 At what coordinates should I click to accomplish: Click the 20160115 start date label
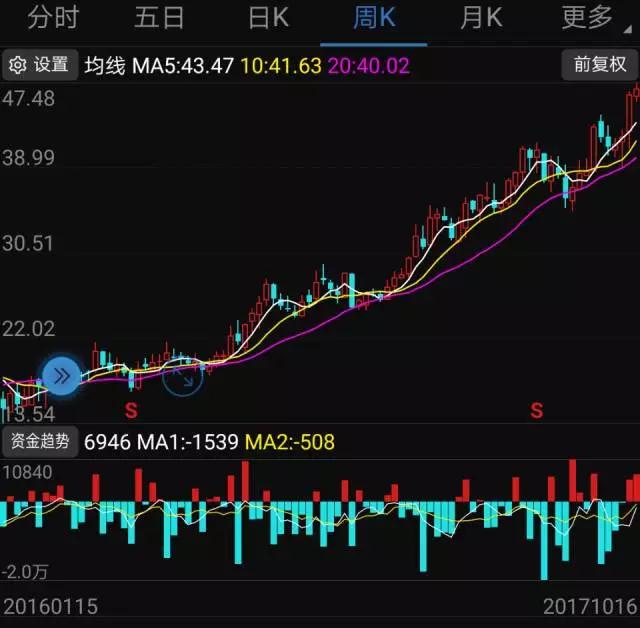coord(51,606)
